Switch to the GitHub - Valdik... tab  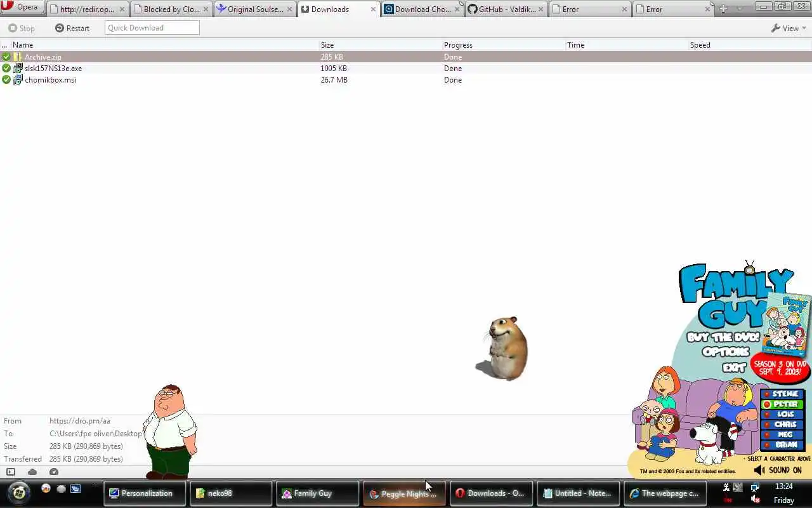point(506,9)
